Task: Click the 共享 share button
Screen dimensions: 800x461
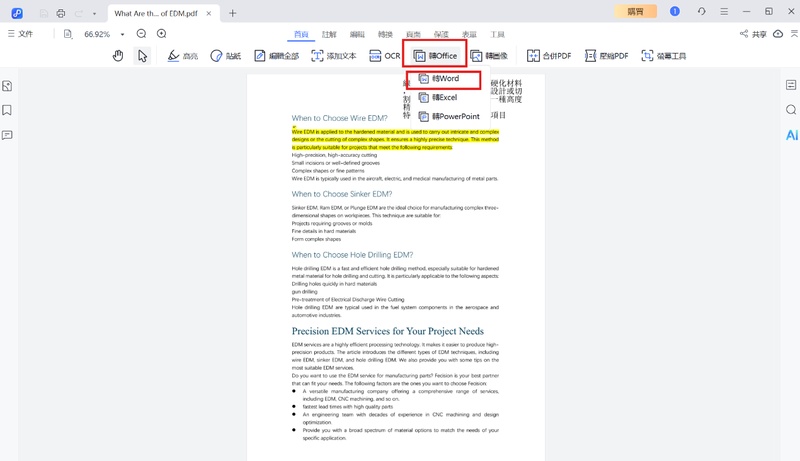Action: [753, 34]
